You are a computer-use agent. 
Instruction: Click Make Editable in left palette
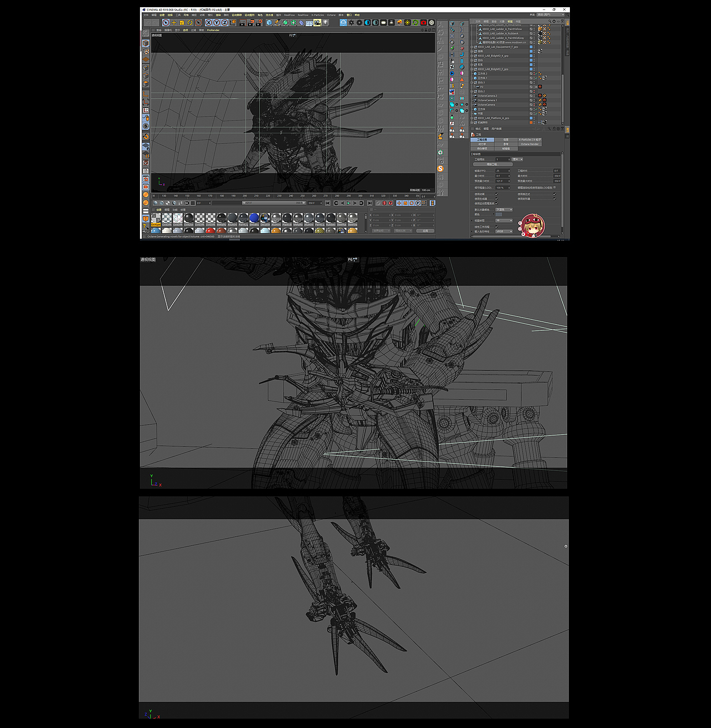point(146,33)
